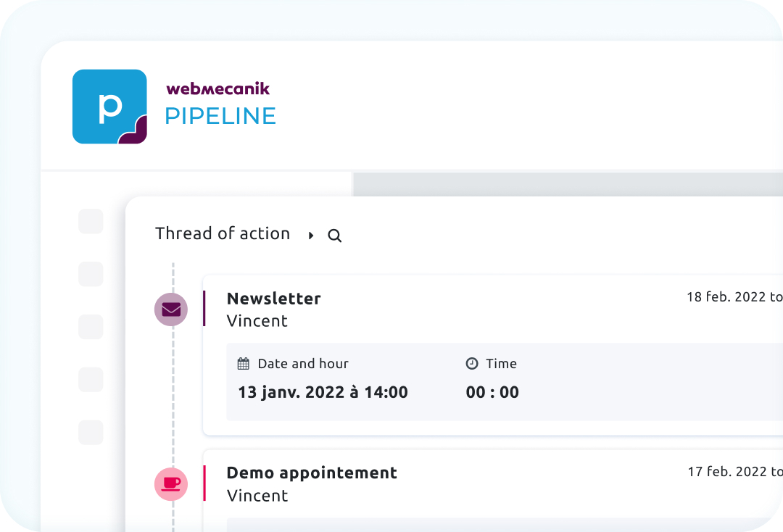Image resolution: width=783 pixels, height=532 pixels.
Task: Select the fourth sidebar placeholder square
Action: pos(91,379)
